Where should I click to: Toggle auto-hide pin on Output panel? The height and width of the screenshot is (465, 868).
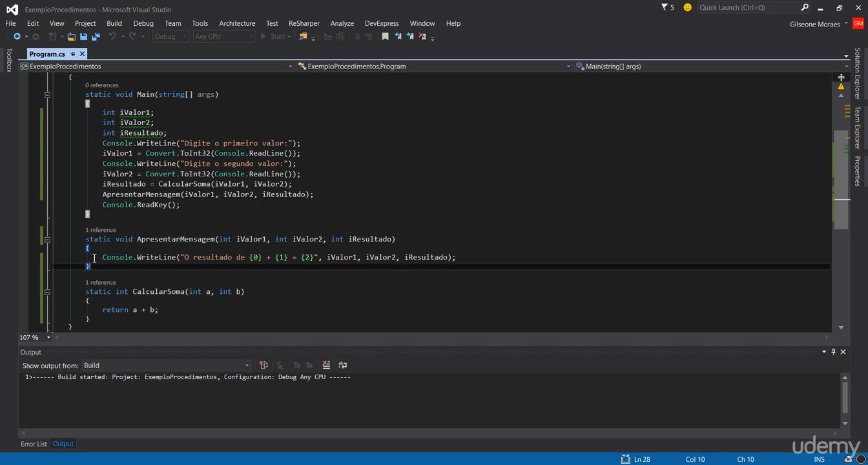click(x=833, y=352)
